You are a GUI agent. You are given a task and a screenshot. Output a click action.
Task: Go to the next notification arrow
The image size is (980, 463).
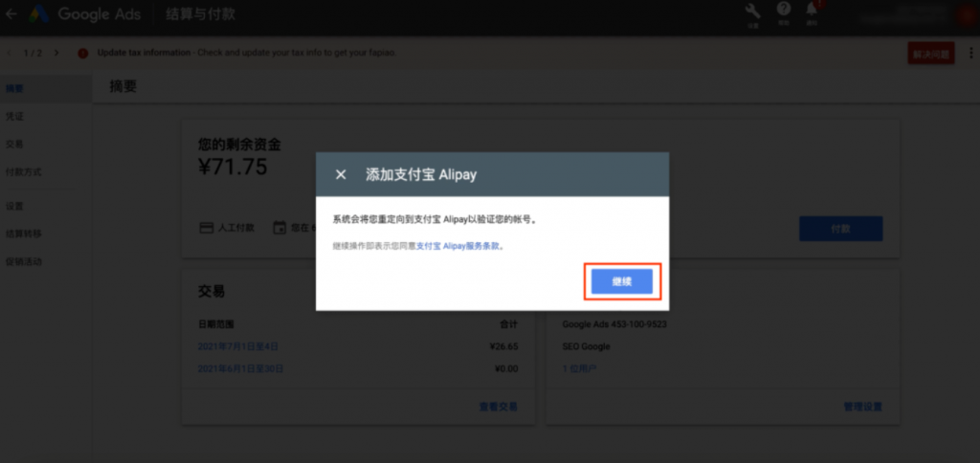(56, 54)
